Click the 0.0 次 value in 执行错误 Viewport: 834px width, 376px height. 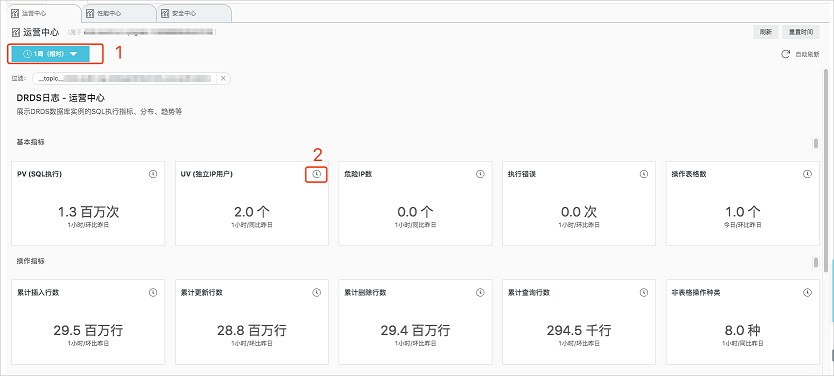[x=579, y=212]
